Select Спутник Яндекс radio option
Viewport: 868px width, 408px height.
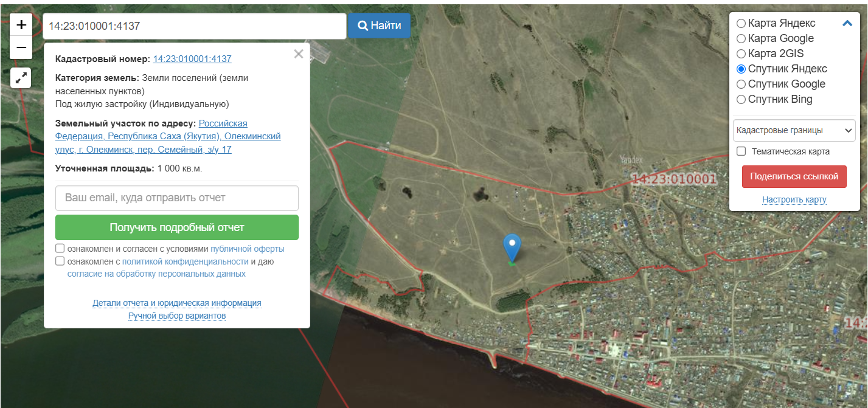741,69
